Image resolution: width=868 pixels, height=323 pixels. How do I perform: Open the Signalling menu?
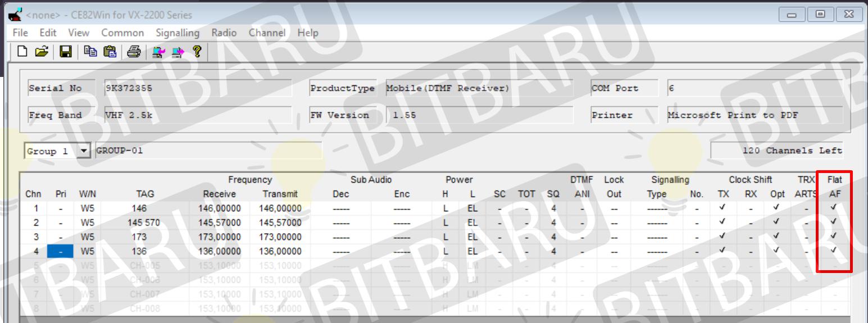[178, 33]
